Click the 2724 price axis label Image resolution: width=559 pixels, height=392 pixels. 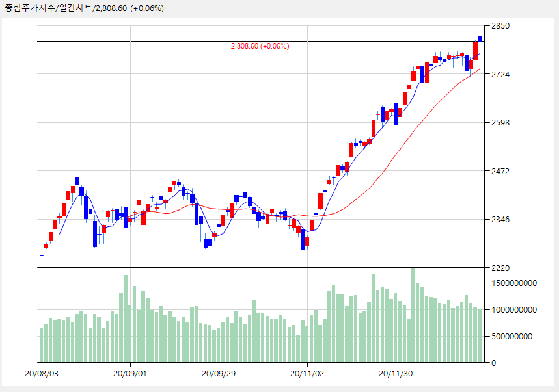(500, 74)
